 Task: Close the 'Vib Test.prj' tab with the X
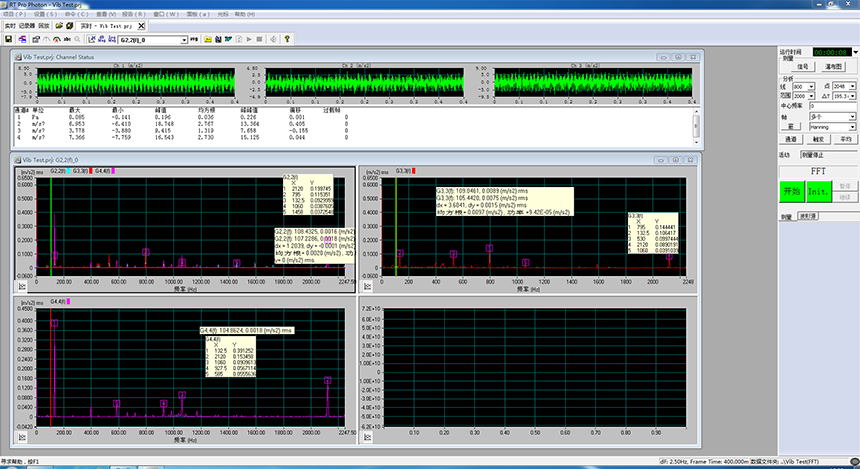[139, 25]
